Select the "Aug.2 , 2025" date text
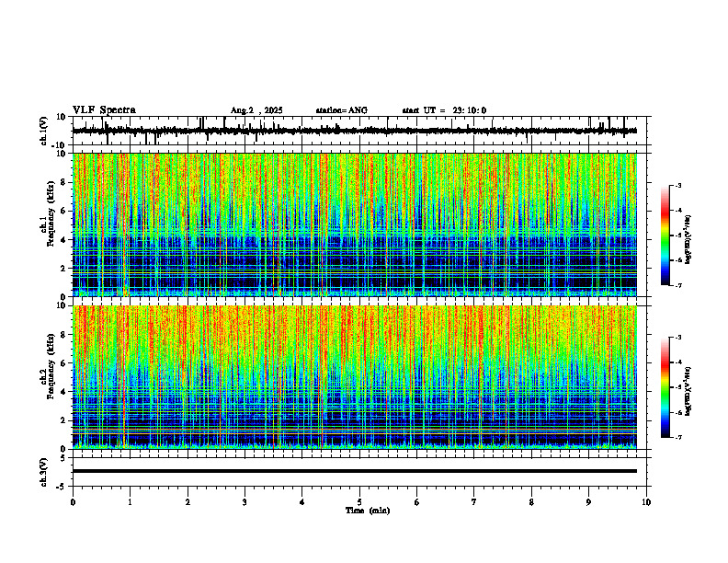Screen dimensions: 728x563 [256, 110]
